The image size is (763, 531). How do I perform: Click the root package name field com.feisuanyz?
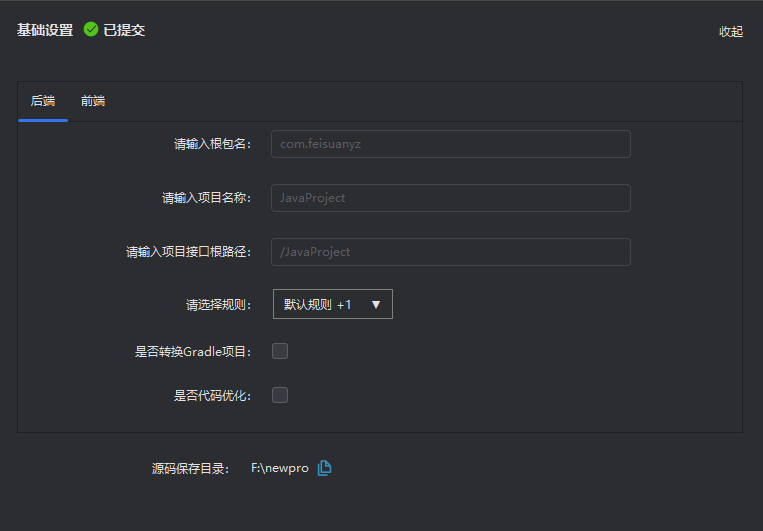(x=450, y=144)
